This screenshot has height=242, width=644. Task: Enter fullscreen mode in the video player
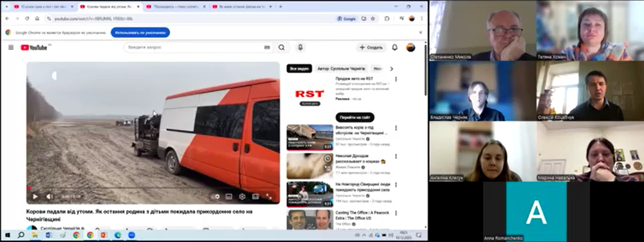(x=269, y=197)
